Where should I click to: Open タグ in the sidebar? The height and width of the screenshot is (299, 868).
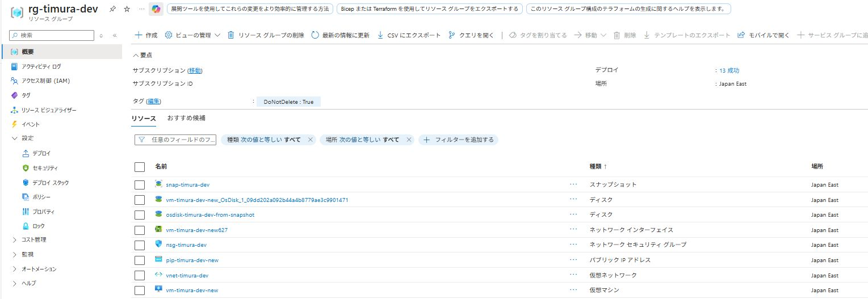[26, 95]
